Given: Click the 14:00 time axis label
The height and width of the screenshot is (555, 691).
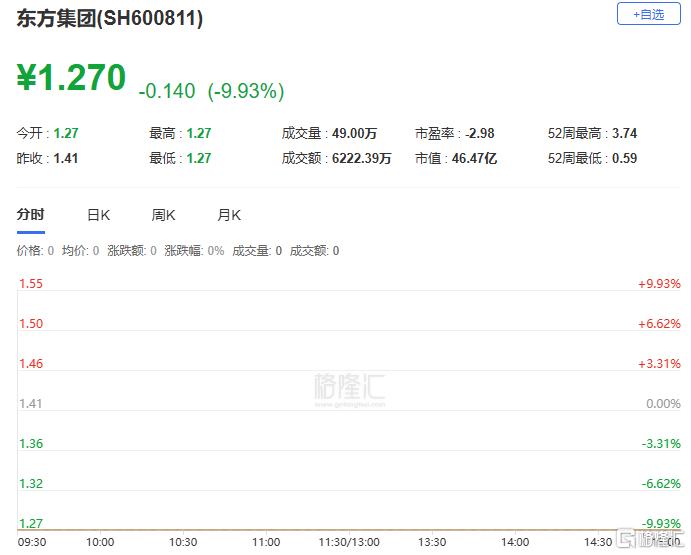Looking at the screenshot, I should click(x=515, y=542).
